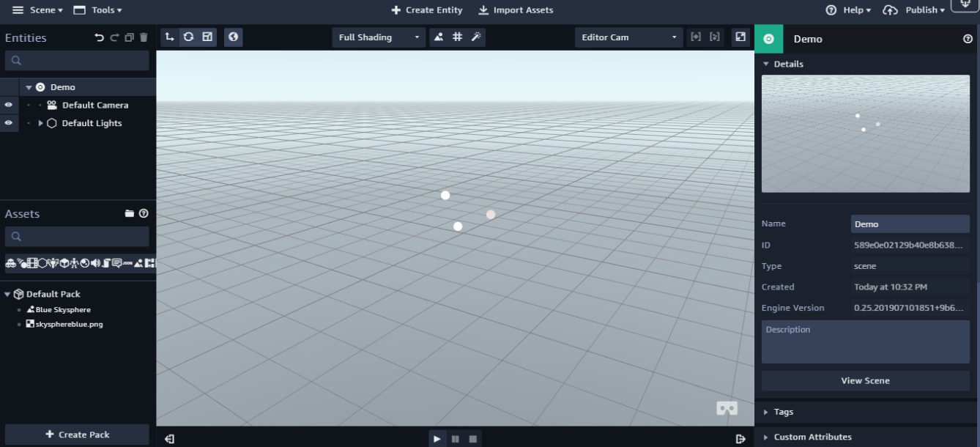Open the Scene menu

pyautogui.click(x=38, y=10)
